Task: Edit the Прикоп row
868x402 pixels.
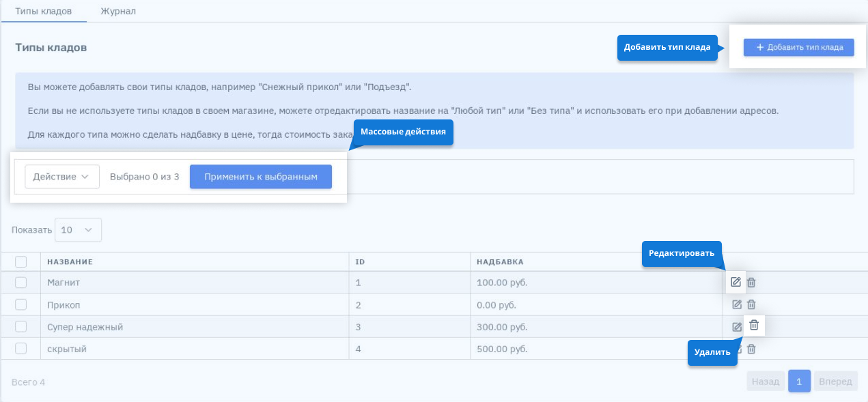Action: (x=737, y=304)
